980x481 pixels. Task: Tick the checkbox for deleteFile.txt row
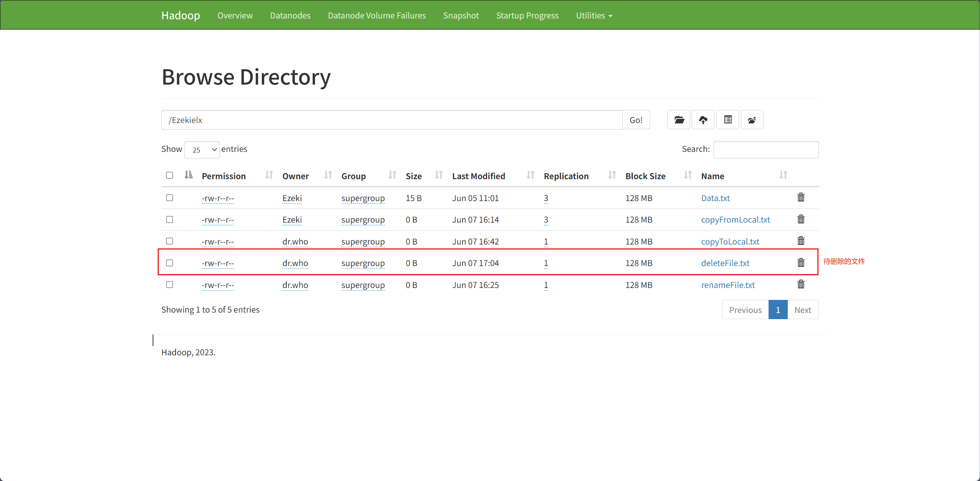[170, 263]
